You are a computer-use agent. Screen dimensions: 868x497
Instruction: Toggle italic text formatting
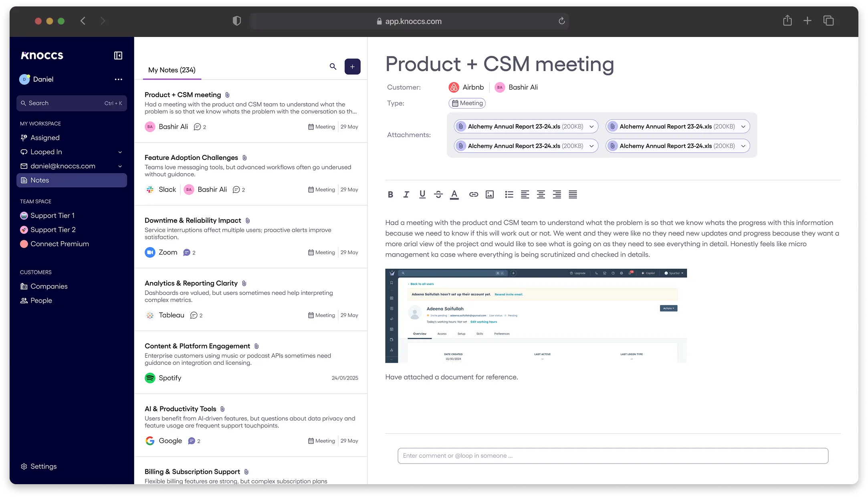[x=406, y=194]
